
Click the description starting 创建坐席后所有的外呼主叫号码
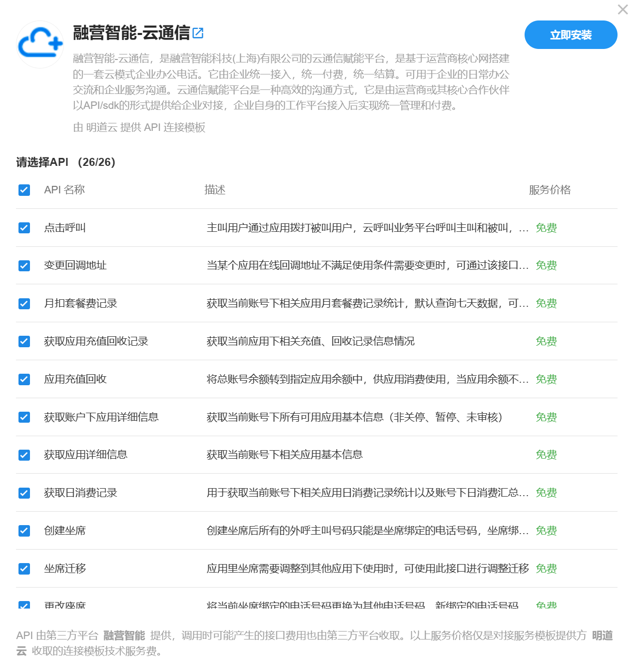click(368, 531)
